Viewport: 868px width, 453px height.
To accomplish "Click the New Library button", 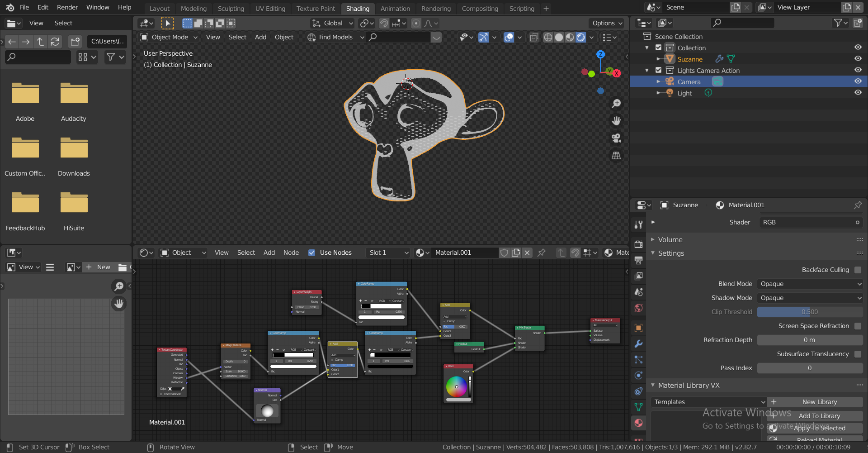I will pyautogui.click(x=819, y=402).
